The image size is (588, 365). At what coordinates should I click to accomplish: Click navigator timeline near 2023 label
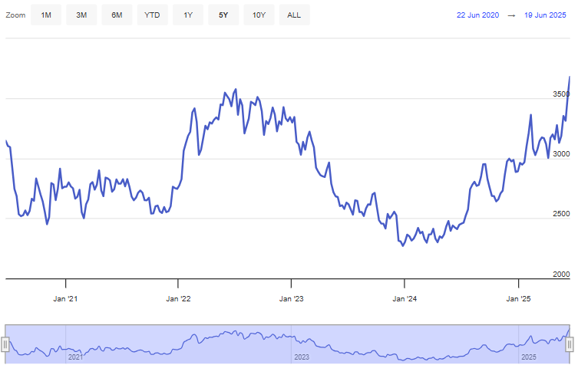tap(302, 357)
